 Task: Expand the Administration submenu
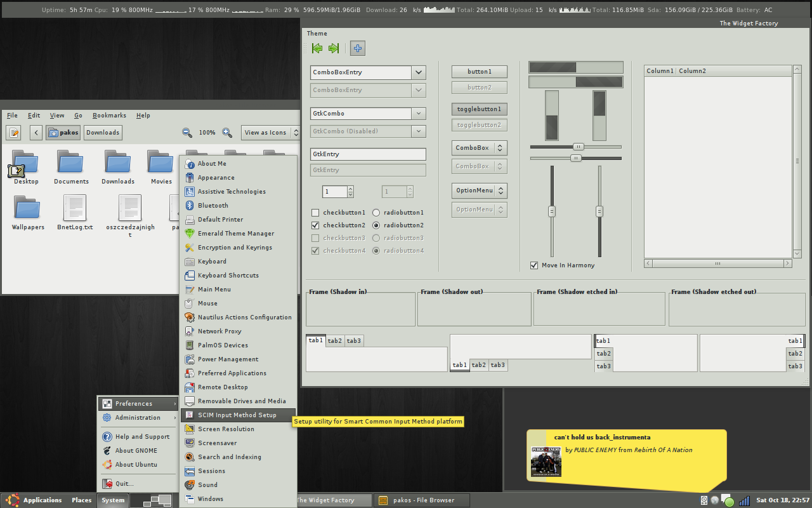coord(137,418)
